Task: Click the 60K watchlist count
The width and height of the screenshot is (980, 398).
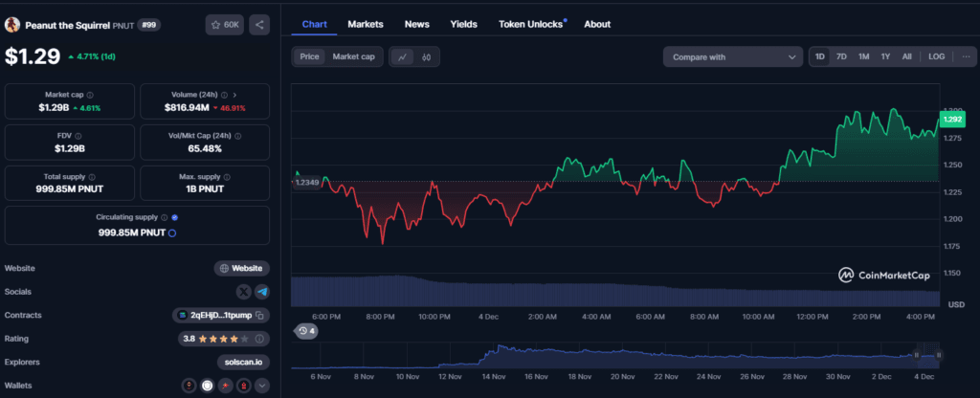Action: 232,25
